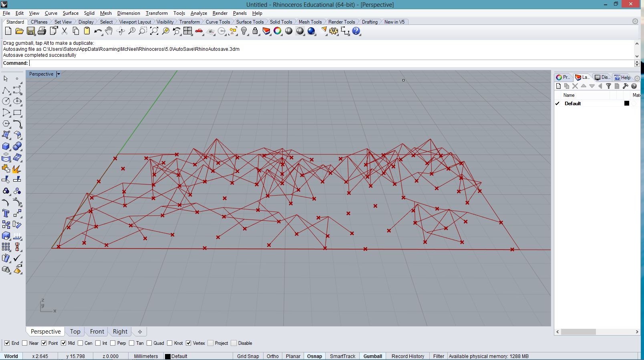Toggle Grid Snap in status bar
Screen dimensions: 644x360
tap(248, 356)
